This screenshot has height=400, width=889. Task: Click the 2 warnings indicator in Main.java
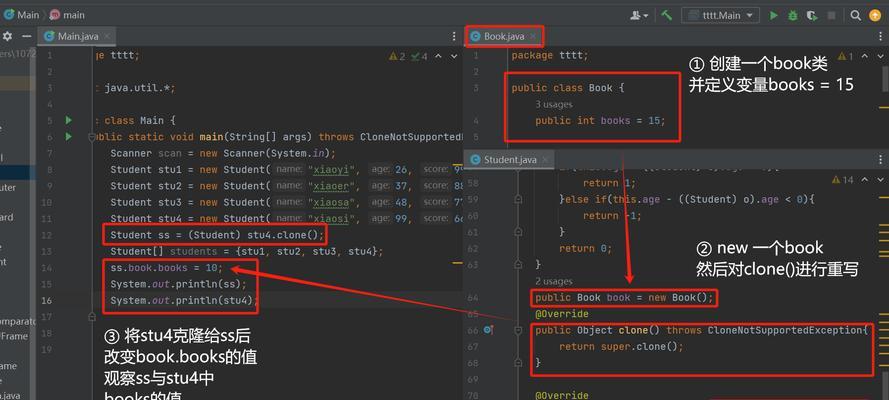click(x=397, y=56)
